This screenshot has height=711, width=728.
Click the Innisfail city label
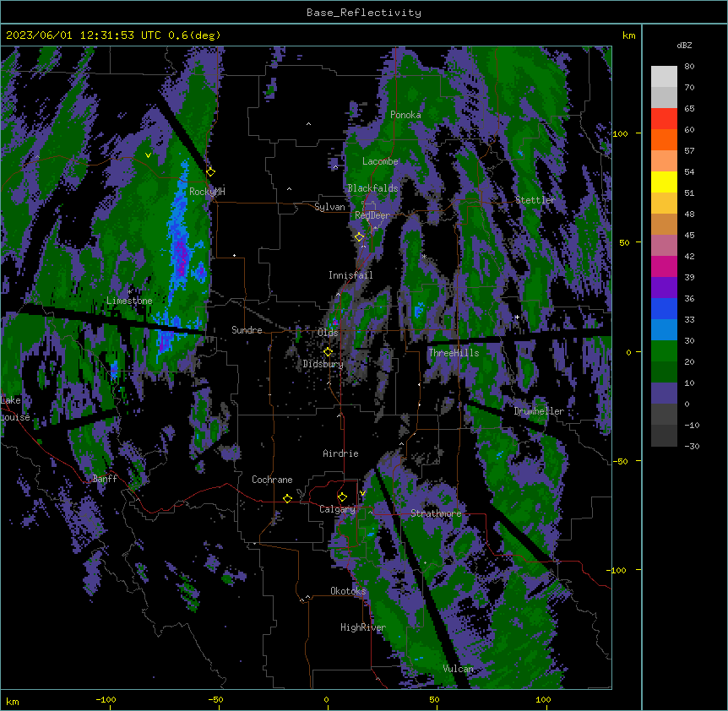click(350, 275)
